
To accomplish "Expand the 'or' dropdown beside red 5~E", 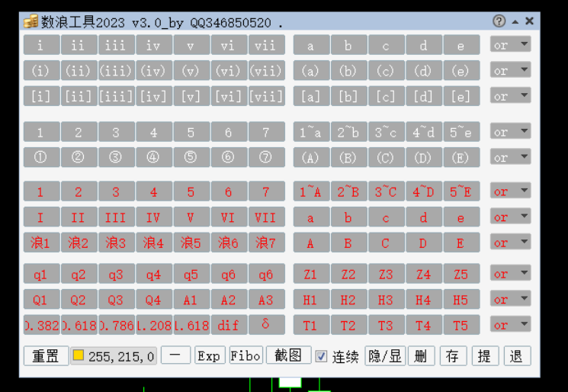I will point(510,191).
